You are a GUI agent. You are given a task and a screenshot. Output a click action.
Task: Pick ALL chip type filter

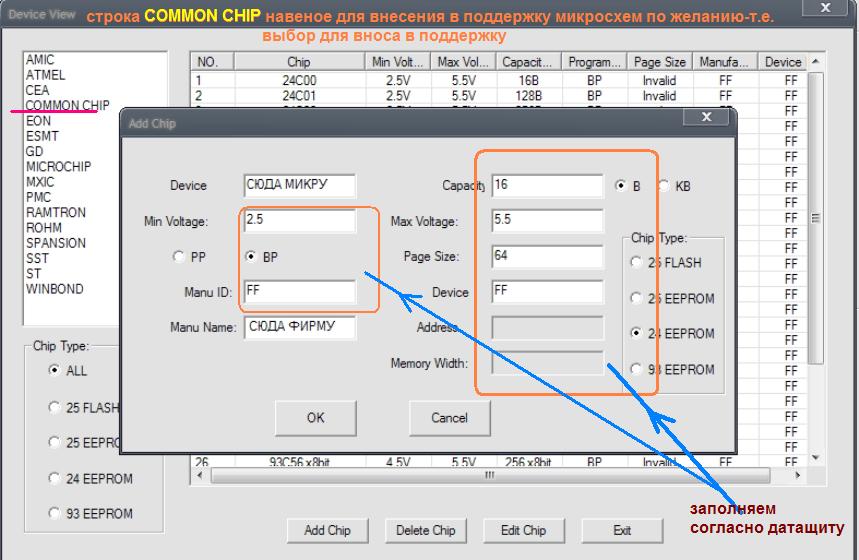54,371
